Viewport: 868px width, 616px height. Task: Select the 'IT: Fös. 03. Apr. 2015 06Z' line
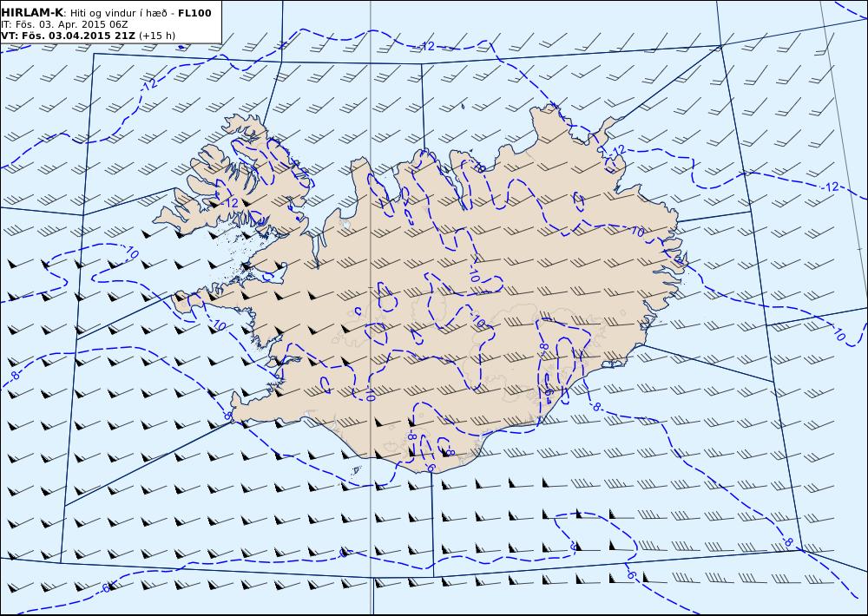[64, 24]
